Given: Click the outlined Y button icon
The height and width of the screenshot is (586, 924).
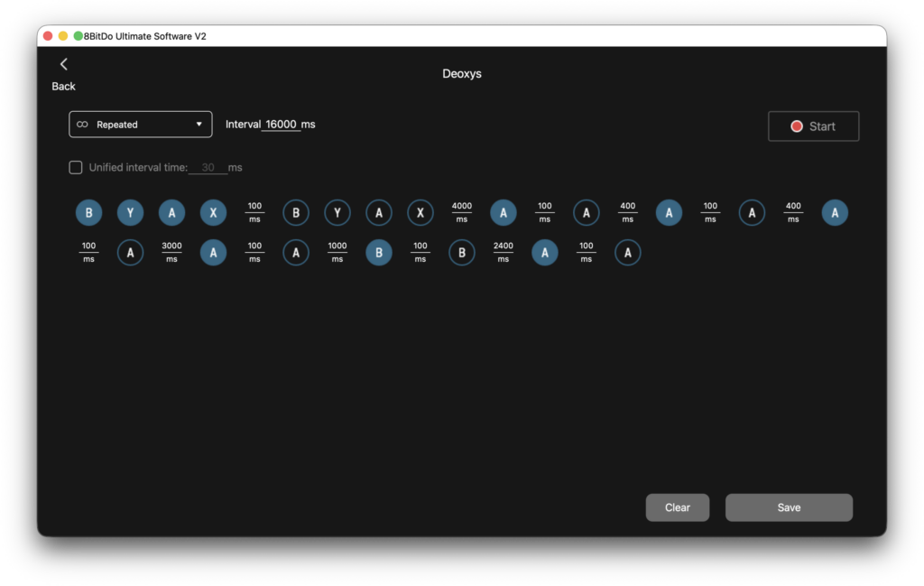Looking at the screenshot, I should click(x=337, y=213).
